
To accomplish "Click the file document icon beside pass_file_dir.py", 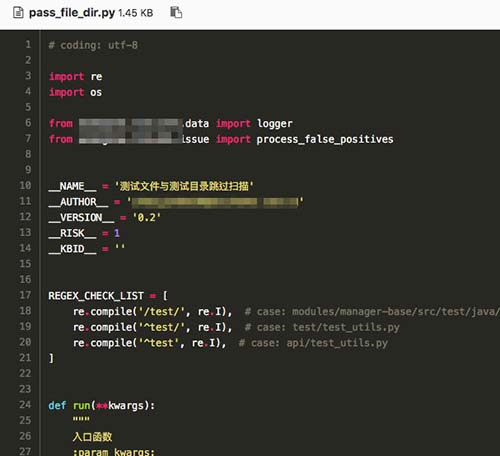I will pos(18,13).
